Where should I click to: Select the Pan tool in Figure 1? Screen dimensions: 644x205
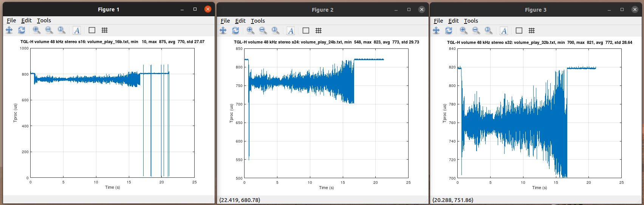9,30
